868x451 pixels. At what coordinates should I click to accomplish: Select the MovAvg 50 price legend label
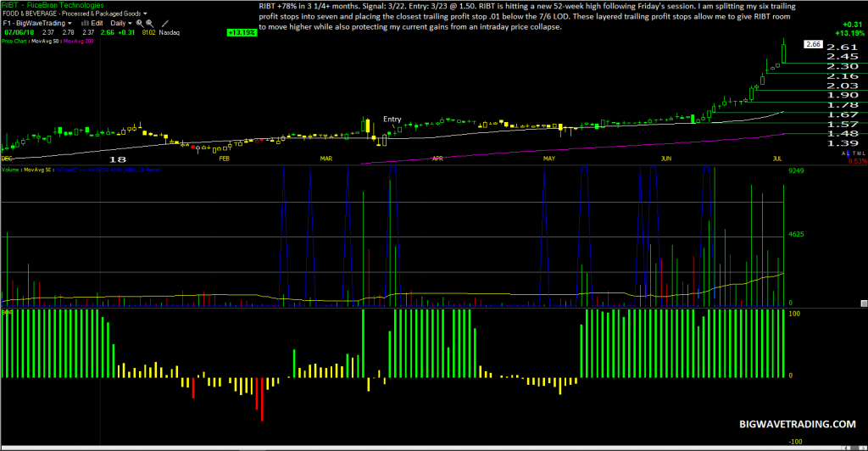tap(45, 41)
